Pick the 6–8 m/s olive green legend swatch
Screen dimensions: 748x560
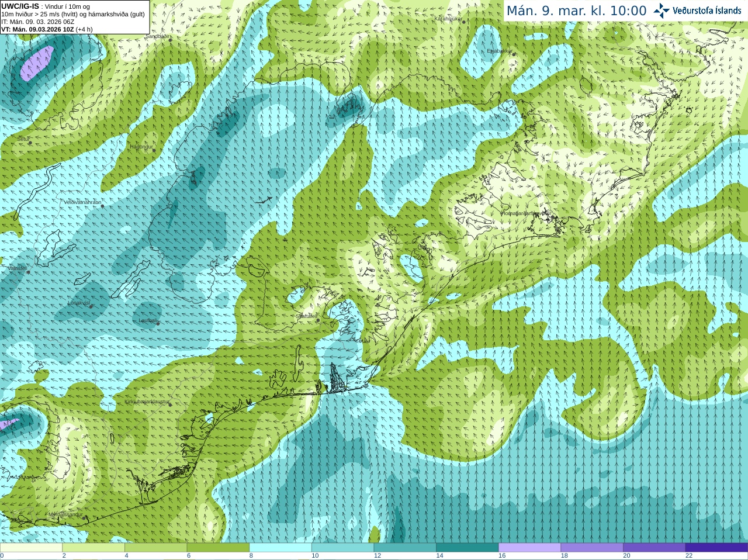tap(218, 548)
